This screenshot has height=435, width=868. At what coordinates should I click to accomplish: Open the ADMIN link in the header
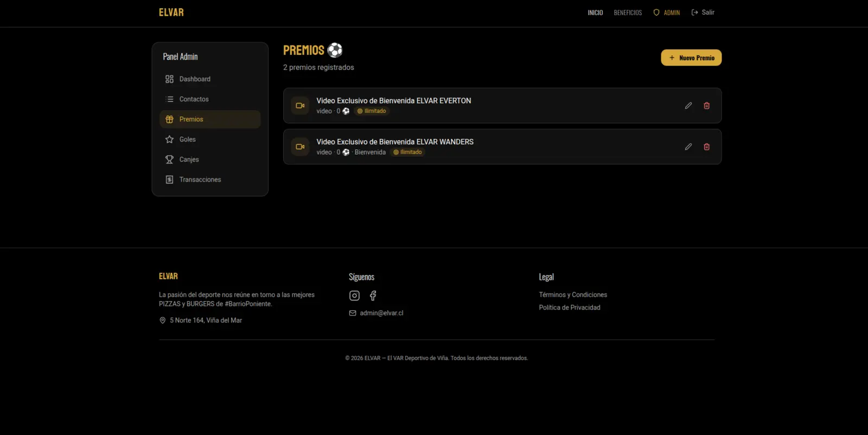coord(666,12)
